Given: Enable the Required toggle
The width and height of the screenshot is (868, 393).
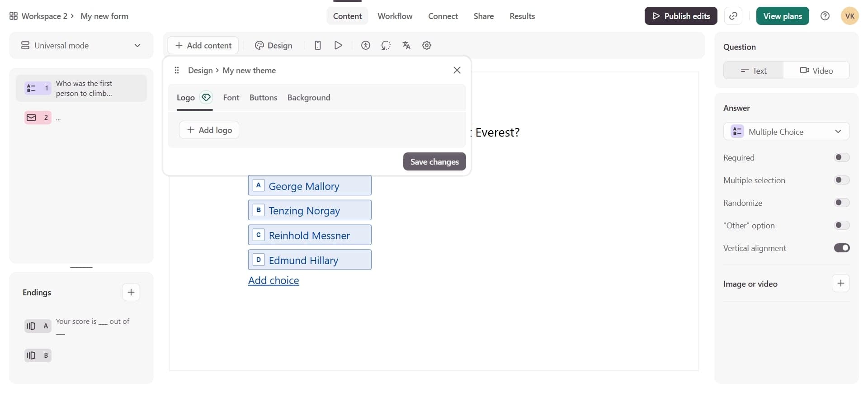Looking at the screenshot, I should [x=841, y=157].
